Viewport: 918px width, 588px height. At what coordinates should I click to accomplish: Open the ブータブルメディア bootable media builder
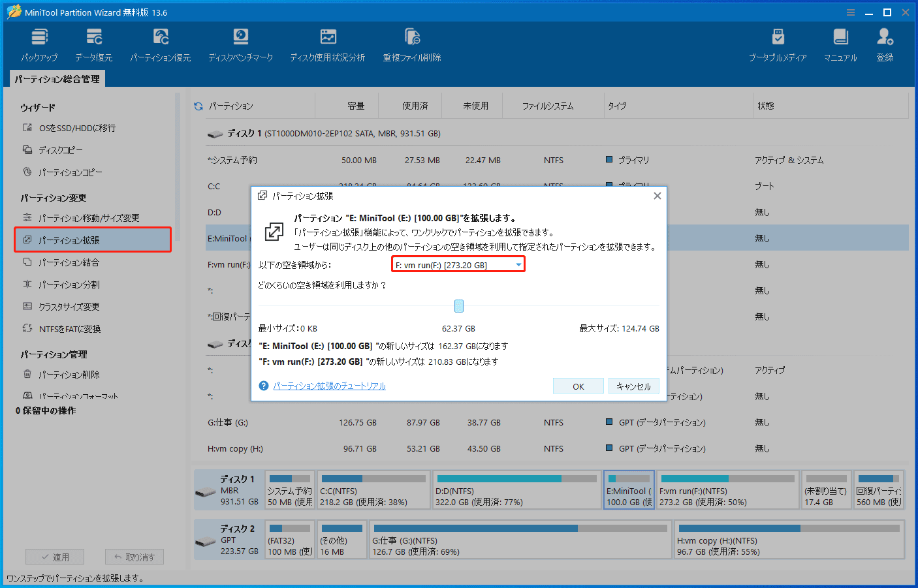pos(778,45)
